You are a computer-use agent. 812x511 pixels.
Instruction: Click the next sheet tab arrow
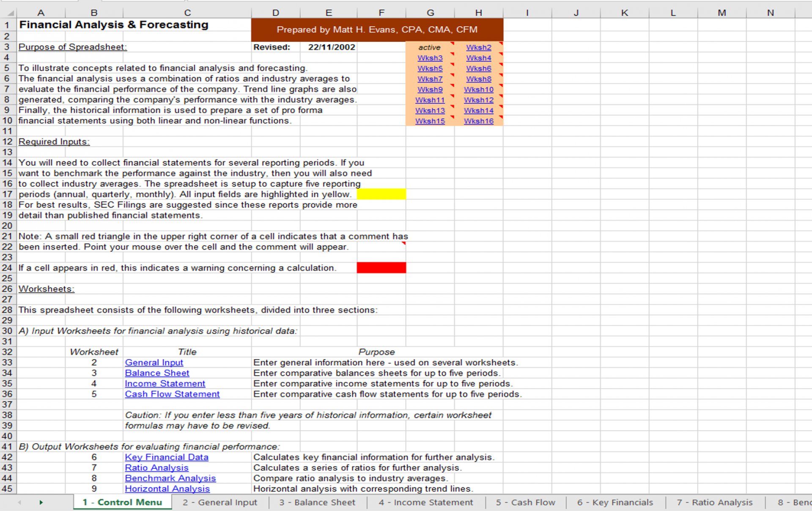point(41,502)
